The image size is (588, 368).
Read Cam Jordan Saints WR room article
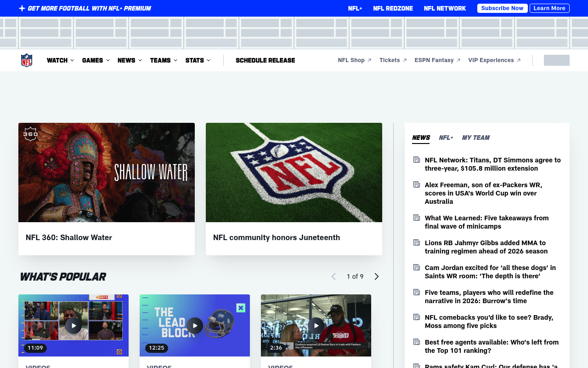[x=490, y=272]
